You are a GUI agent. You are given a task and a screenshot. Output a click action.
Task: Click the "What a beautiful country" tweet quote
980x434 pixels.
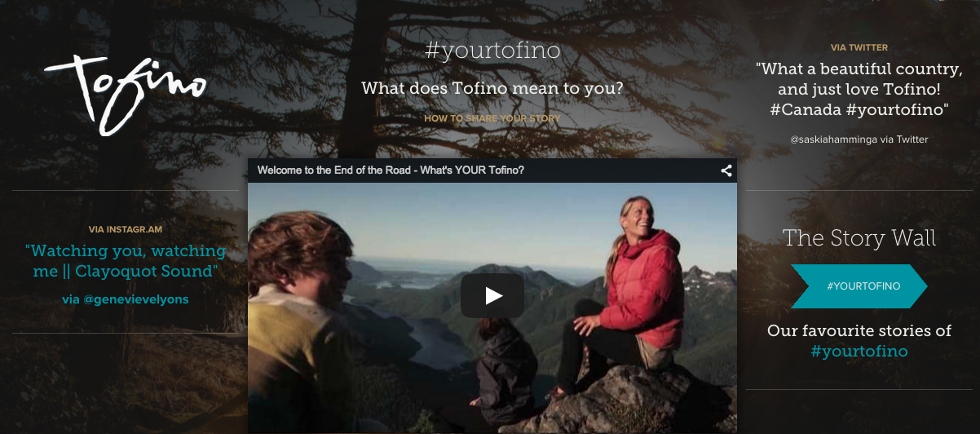tap(859, 89)
